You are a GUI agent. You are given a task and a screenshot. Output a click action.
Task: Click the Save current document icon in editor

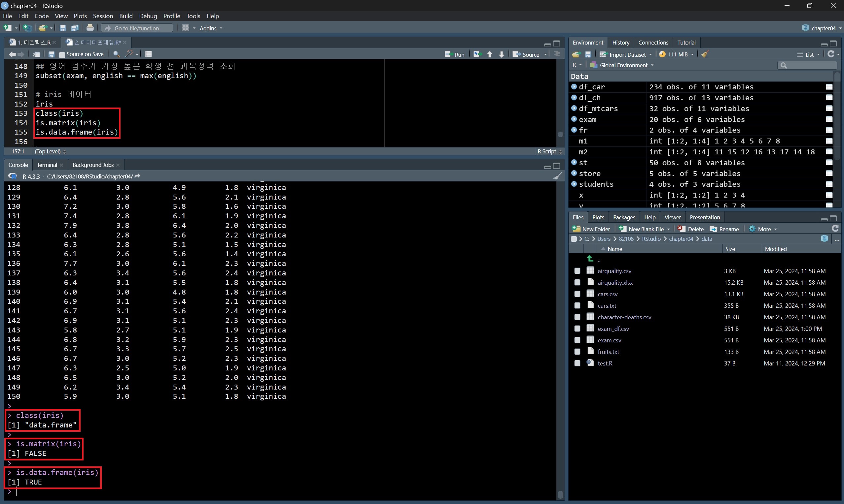[51, 54]
